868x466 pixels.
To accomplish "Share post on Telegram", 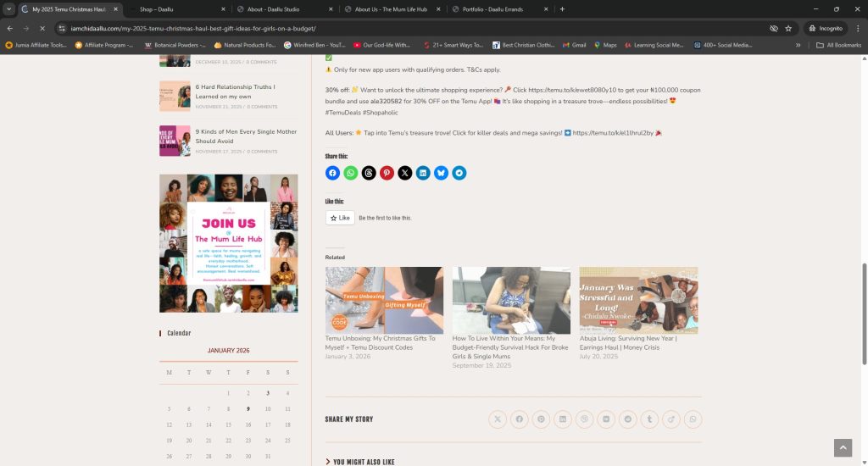I will [459, 173].
